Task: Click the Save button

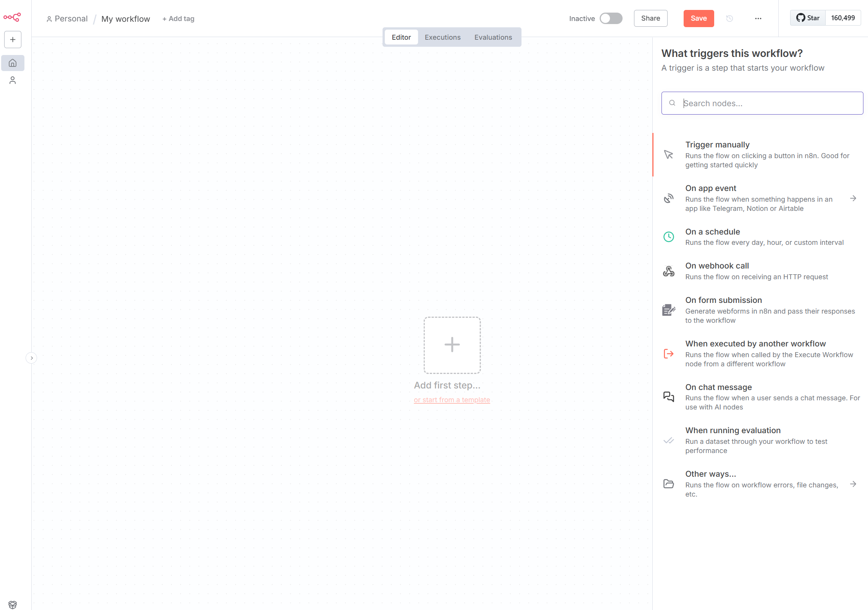Action: [698, 18]
